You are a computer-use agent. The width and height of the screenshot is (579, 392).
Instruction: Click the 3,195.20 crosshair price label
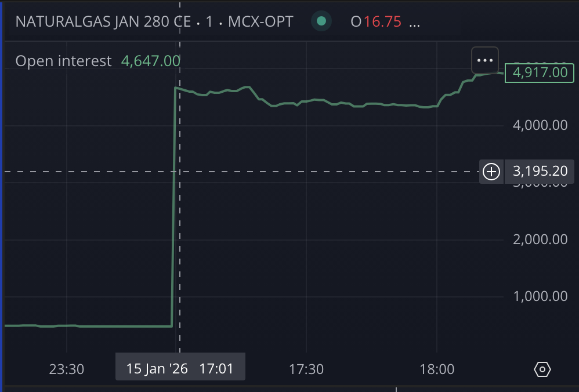540,172
